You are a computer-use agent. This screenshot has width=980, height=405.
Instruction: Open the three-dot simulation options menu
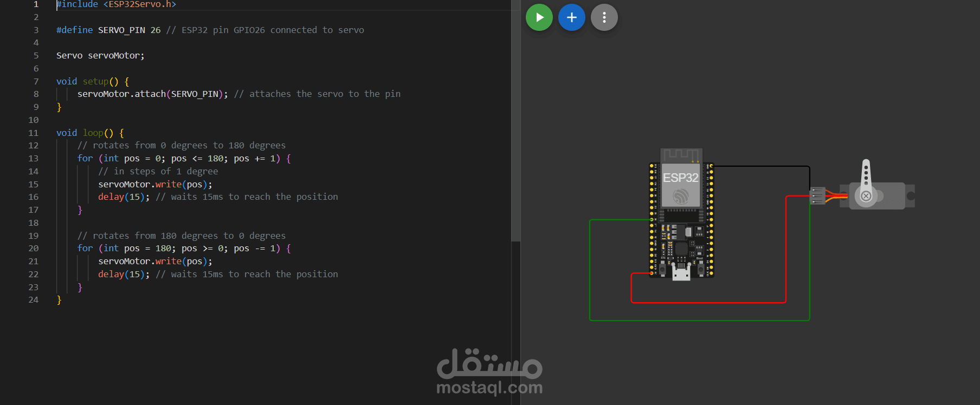[604, 17]
